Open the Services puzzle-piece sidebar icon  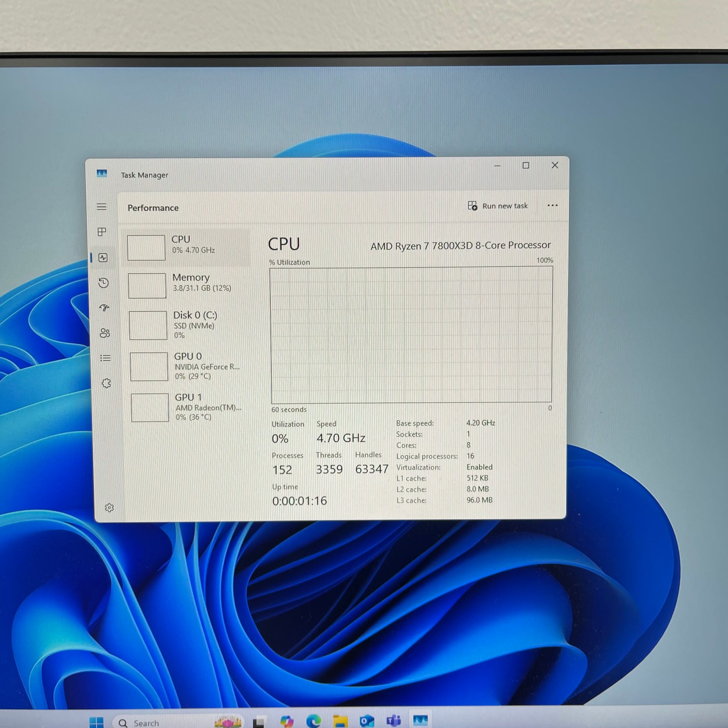[x=106, y=383]
